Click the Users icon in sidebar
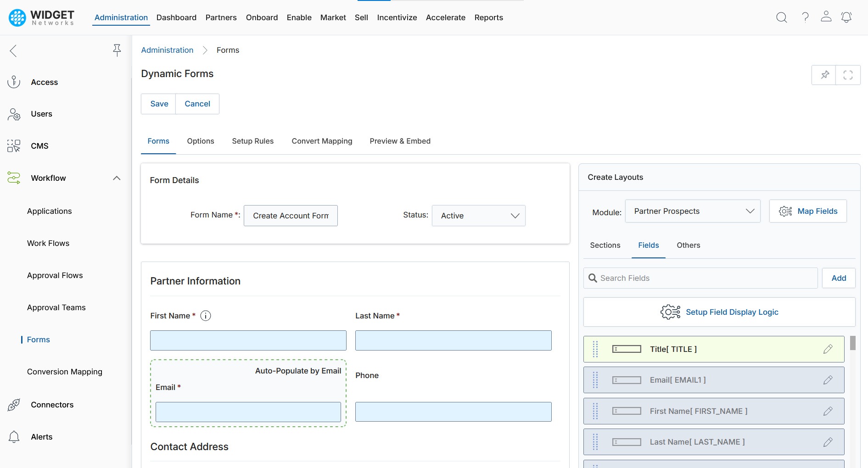This screenshot has height=468, width=868. coord(14,114)
